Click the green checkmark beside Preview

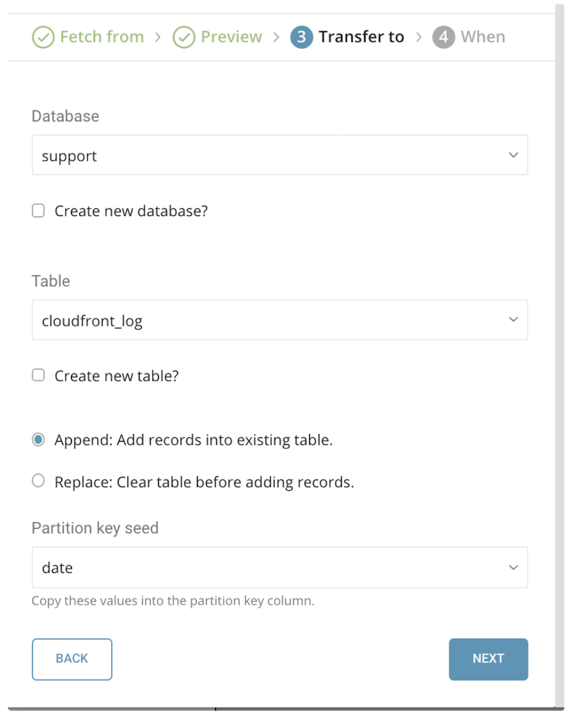(184, 37)
